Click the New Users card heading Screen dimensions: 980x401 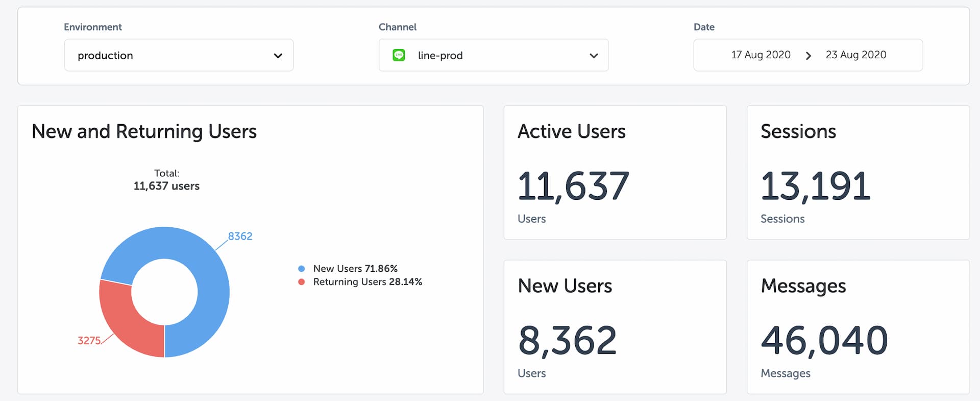click(x=565, y=286)
